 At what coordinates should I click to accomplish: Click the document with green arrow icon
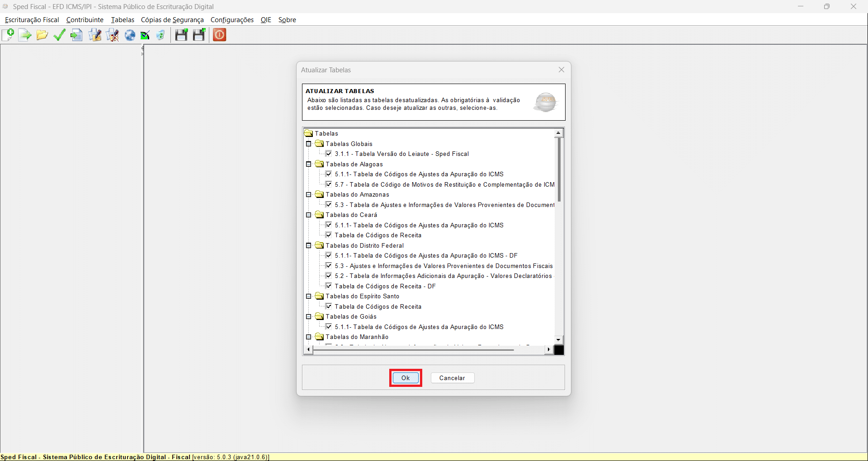click(x=25, y=35)
